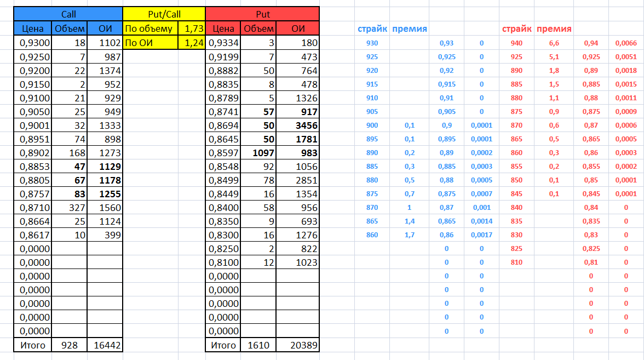Select Call price cell 0,9250

point(33,57)
